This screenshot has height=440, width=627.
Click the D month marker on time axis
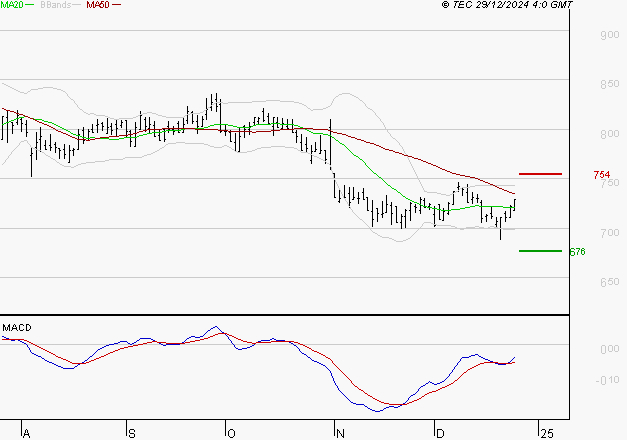pyautogui.click(x=440, y=433)
